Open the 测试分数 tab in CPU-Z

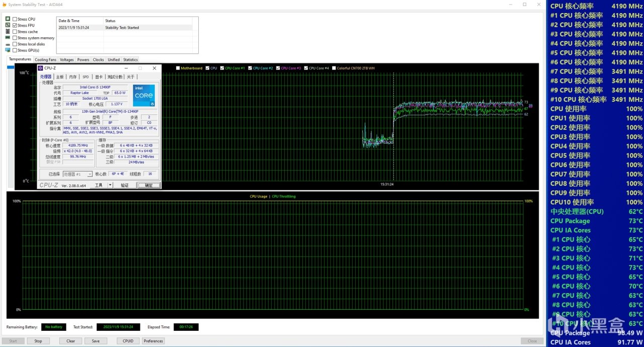[115, 77]
